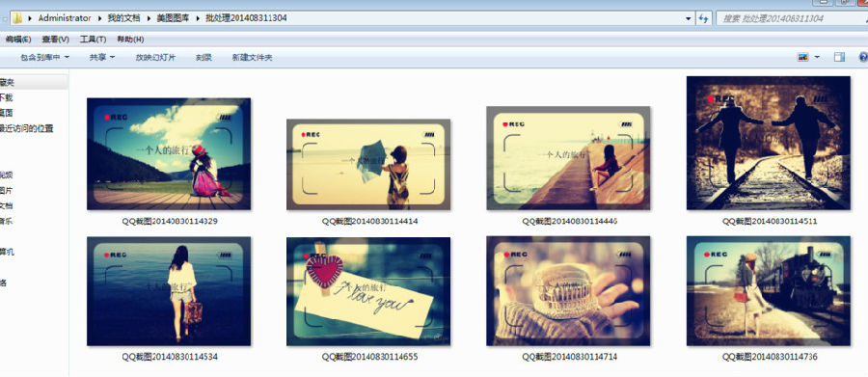
Task: Select 视频 library in the navigation pane
Action: pos(6,175)
